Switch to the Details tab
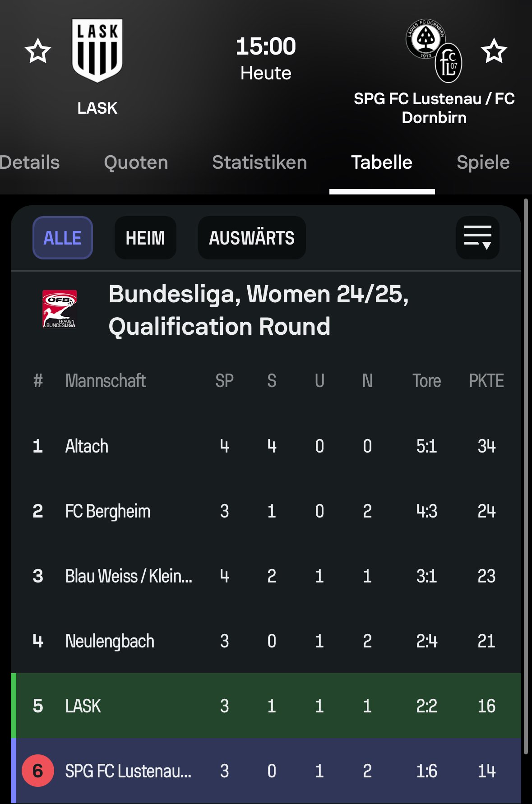Screen dimensions: 532x804 click(x=30, y=162)
